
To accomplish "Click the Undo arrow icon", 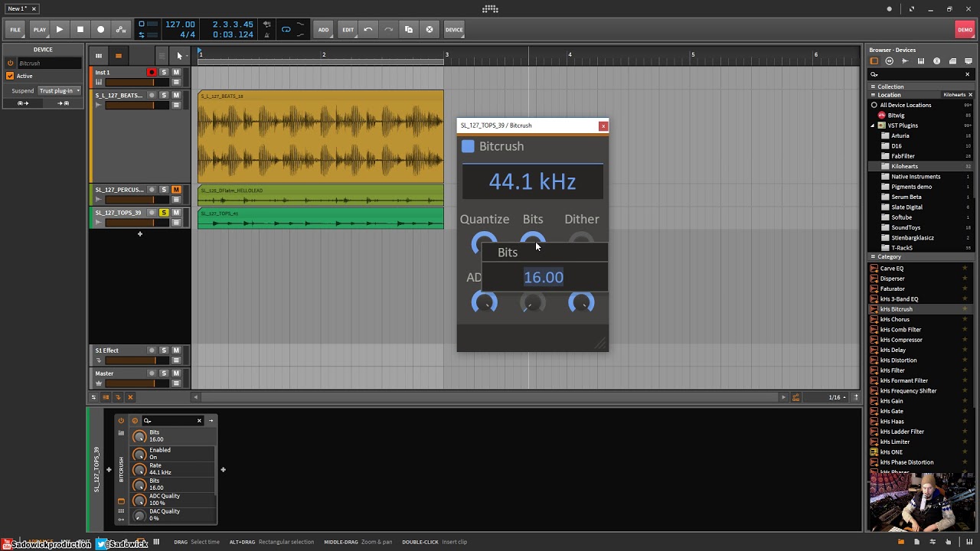I will pyautogui.click(x=368, y=30).
